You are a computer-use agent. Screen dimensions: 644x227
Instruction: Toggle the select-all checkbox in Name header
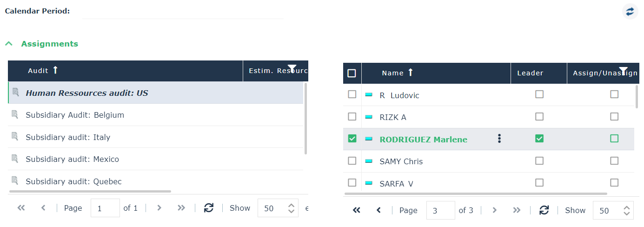coord(352,73)
